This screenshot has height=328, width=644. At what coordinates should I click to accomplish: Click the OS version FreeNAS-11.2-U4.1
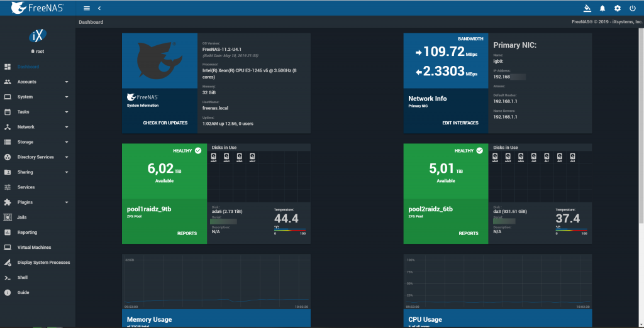tap(223, 49)
